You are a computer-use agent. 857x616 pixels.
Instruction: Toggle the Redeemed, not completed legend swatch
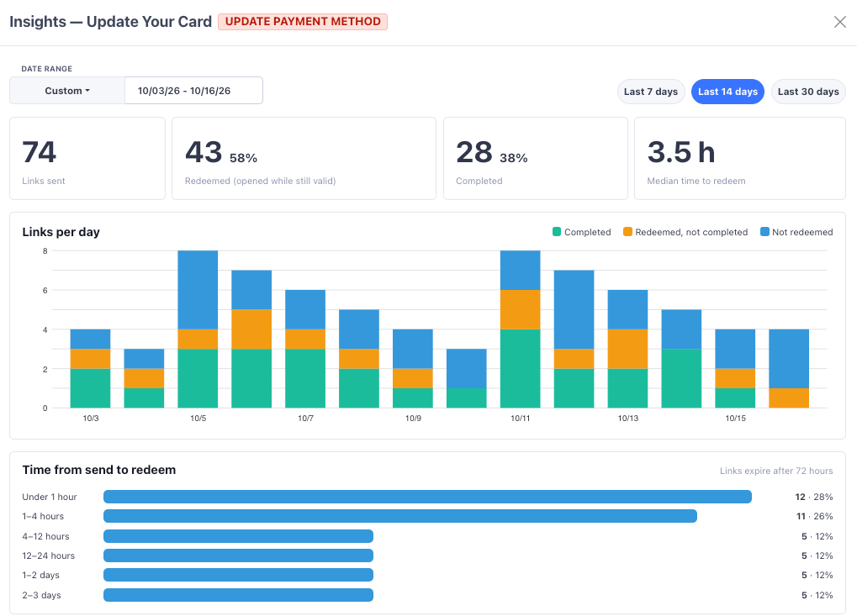click(627, 232)
